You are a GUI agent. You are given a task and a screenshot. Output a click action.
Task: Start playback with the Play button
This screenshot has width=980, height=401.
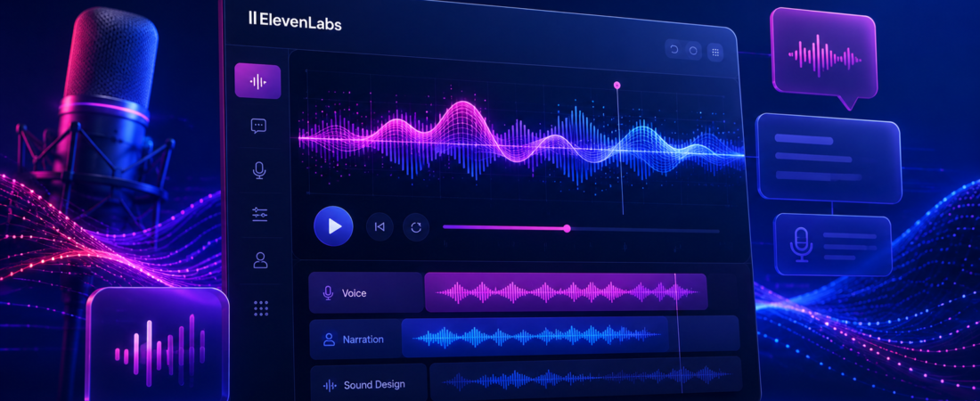334,225
